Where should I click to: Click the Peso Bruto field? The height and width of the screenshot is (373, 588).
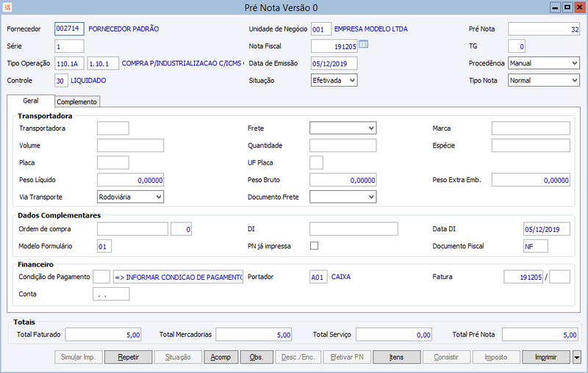(x=343, y=180)
